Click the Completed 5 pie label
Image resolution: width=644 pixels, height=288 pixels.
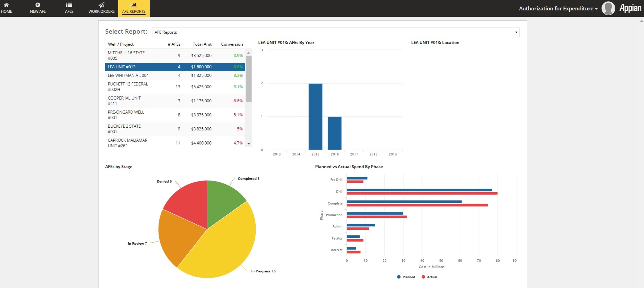pos(249,179)
